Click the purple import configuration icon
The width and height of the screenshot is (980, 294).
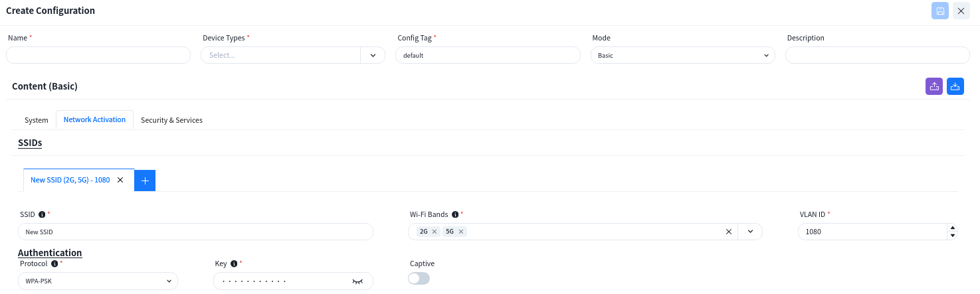click(x=934, y=86)
